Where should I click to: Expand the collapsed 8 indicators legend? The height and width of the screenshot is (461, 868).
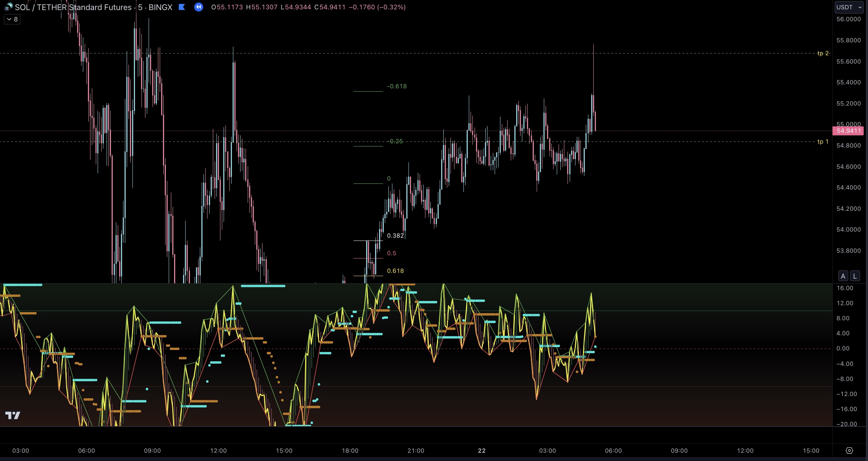click(12, 19)
